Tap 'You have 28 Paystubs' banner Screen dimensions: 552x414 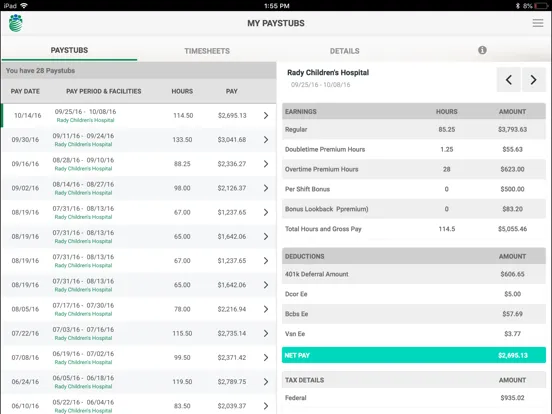139,71
